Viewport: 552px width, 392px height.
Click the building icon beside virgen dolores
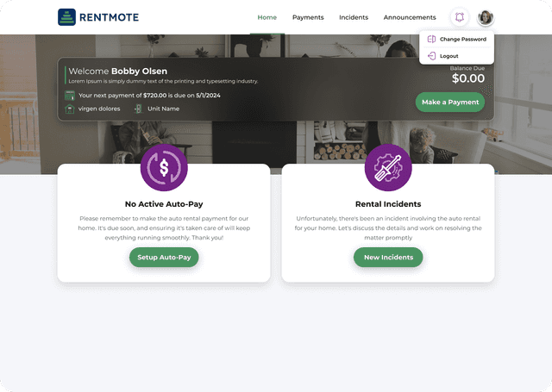70,109
